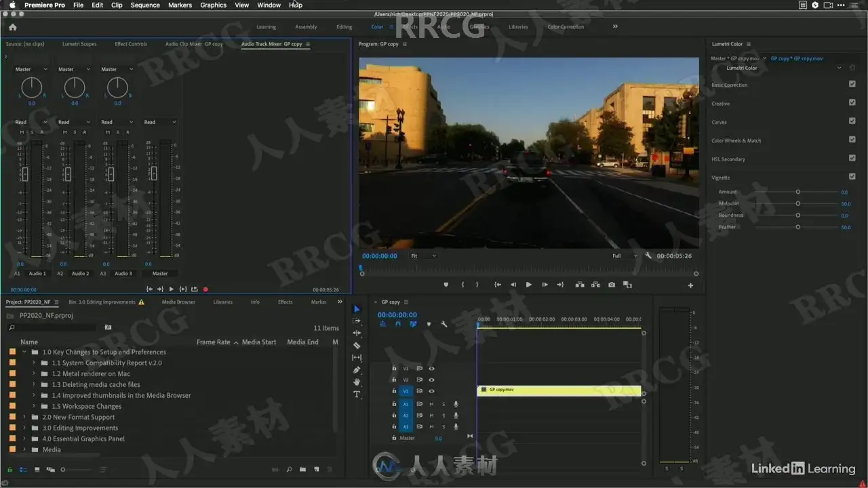This screenshot has width=868, height=488.
Task: Select the Selection tool in timeline toolbar
Action: 357,309
